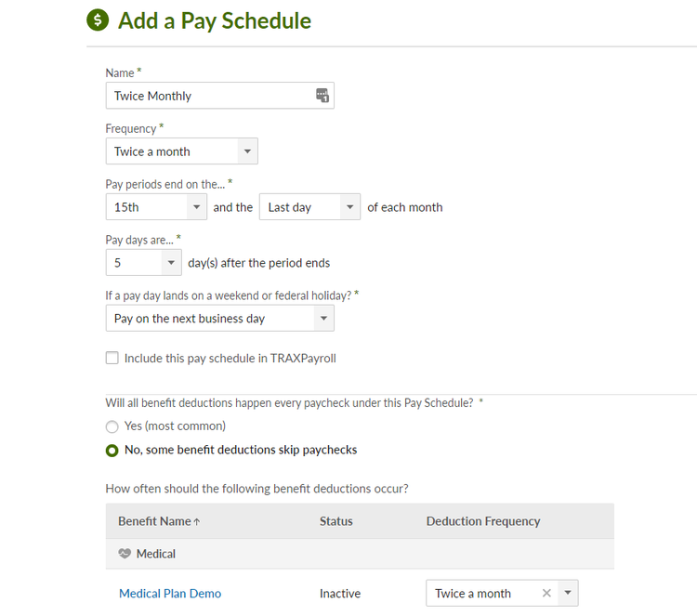Open the Medical Plan Demo link
Screen dimensions: 697x616
pos(170,594)
